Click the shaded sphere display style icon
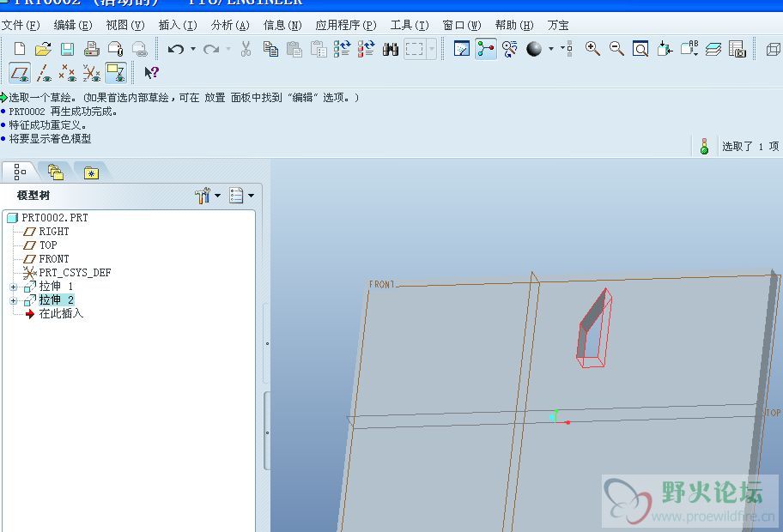Viewport: 783px width, 532px height. coord(534,49)
